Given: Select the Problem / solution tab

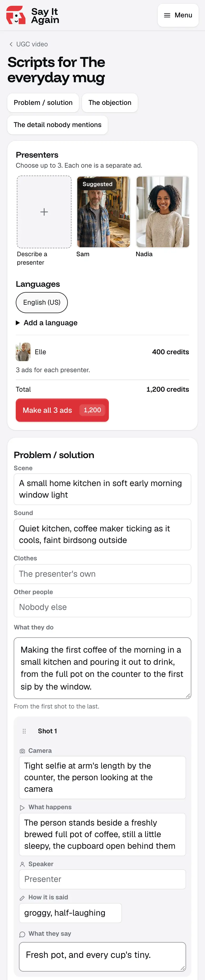Looking at the screenshot, I should (43, 103).
